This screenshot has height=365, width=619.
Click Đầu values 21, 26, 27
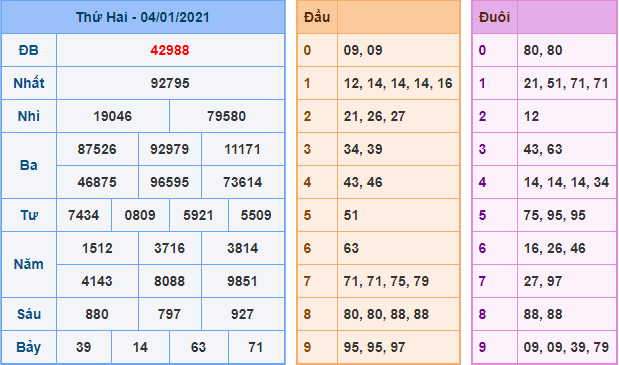[x=374, y=116]
